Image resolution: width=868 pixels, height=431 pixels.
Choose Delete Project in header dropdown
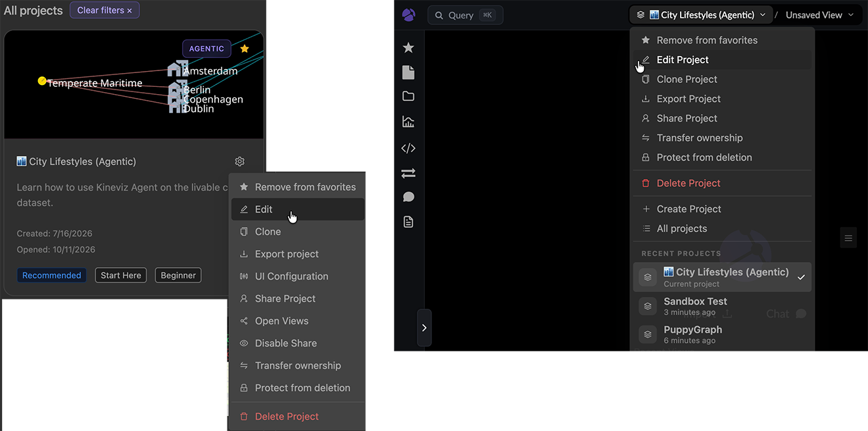click(x=722, y=183)
